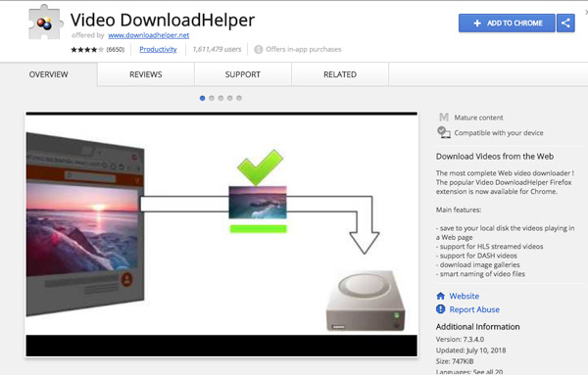
Task: Open the Productivity category link
Action: click(x=158, y=50)
